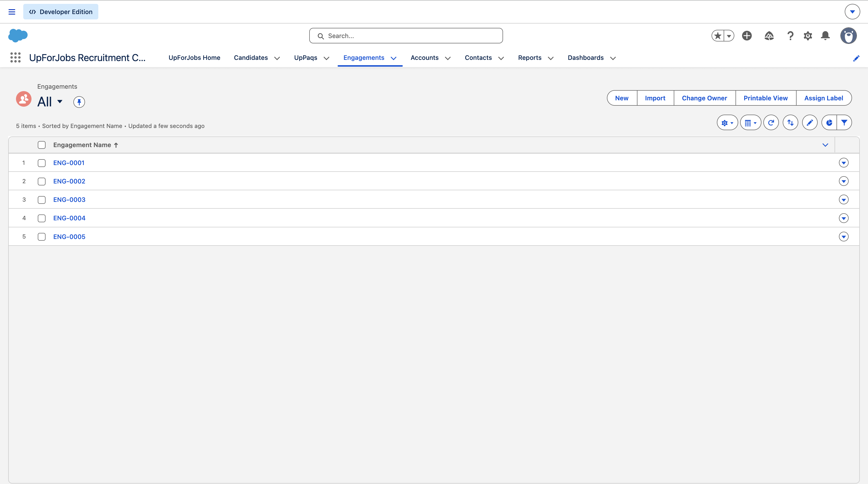
Task: Open List View Controls gear
Action: 727,123
